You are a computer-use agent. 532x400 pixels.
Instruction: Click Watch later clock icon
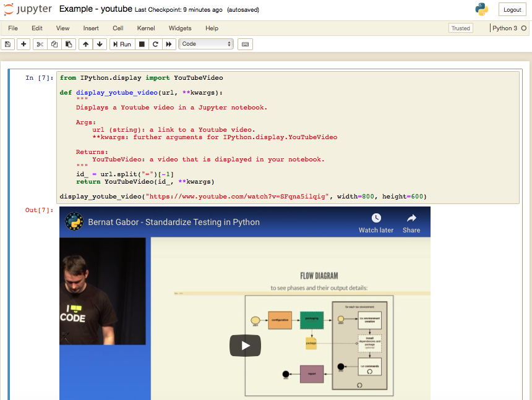point(376,218)
